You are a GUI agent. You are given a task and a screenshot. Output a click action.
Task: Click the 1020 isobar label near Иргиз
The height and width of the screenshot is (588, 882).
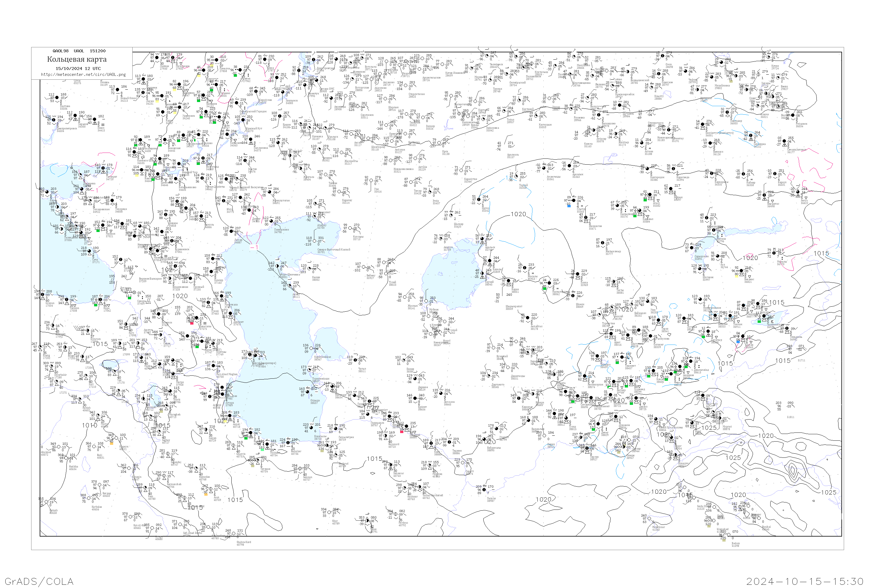518,214
